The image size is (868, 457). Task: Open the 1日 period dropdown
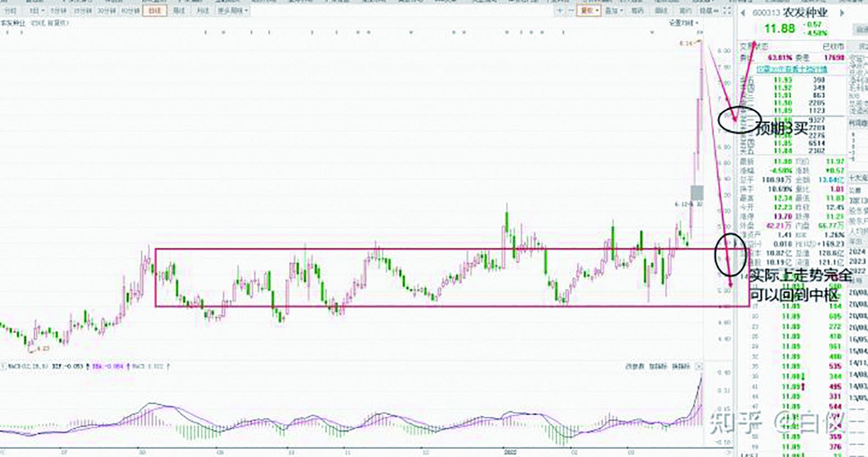click(37, 11)
